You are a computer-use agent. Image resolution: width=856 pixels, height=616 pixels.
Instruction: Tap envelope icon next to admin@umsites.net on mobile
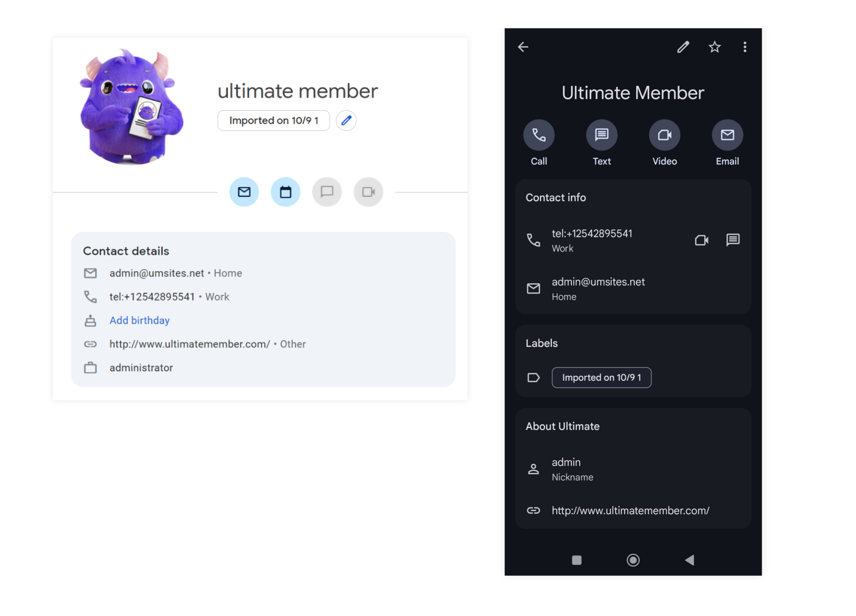533,288
